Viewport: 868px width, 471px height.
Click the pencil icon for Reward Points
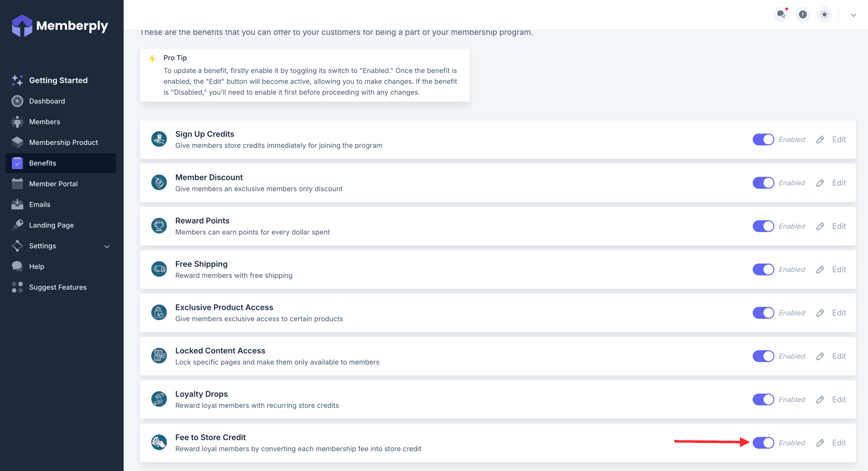820,226
